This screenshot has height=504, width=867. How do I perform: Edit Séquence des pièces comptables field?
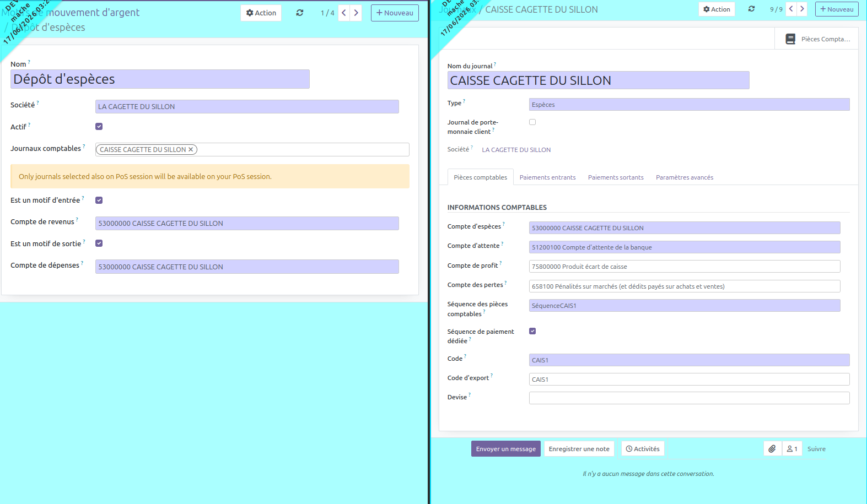click(685, 306)
